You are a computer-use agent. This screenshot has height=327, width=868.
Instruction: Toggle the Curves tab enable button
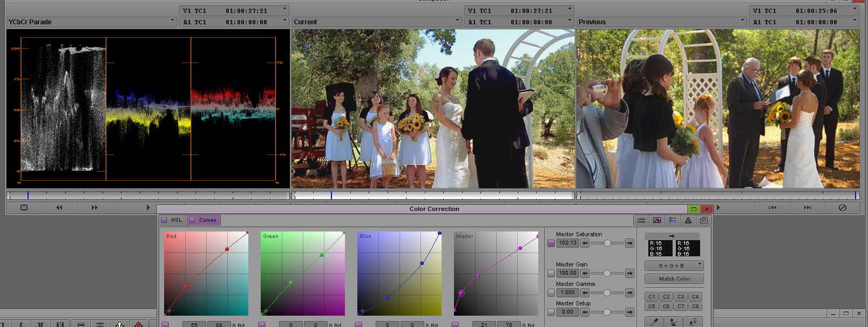192,220
